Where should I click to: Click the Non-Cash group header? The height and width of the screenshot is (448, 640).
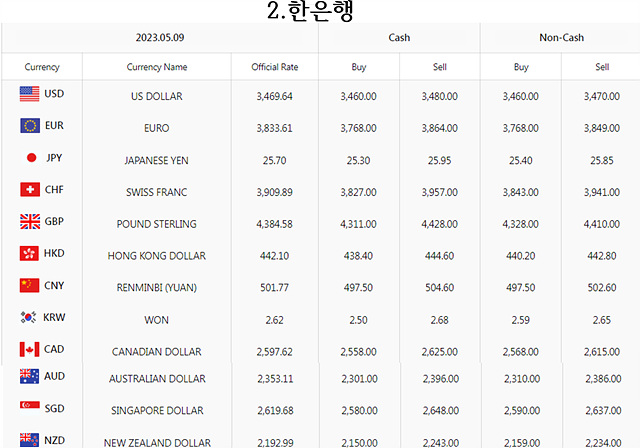tap(562, 38)
